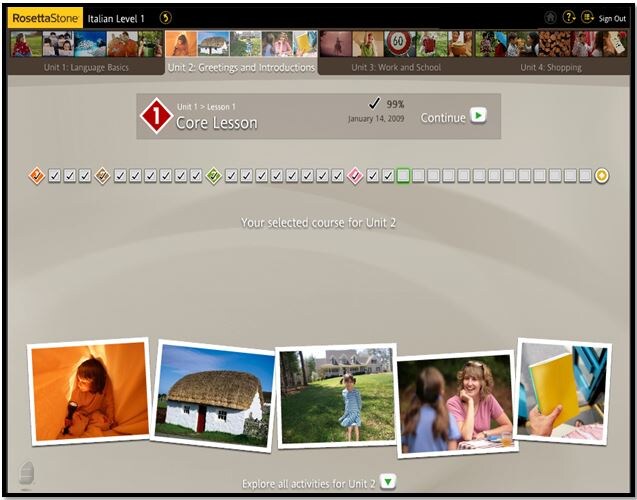Image resolution: width=637 pixels, height=500 pixels.
Task: Open Unit 3: Work and School tab
Action: pos(396,67)
